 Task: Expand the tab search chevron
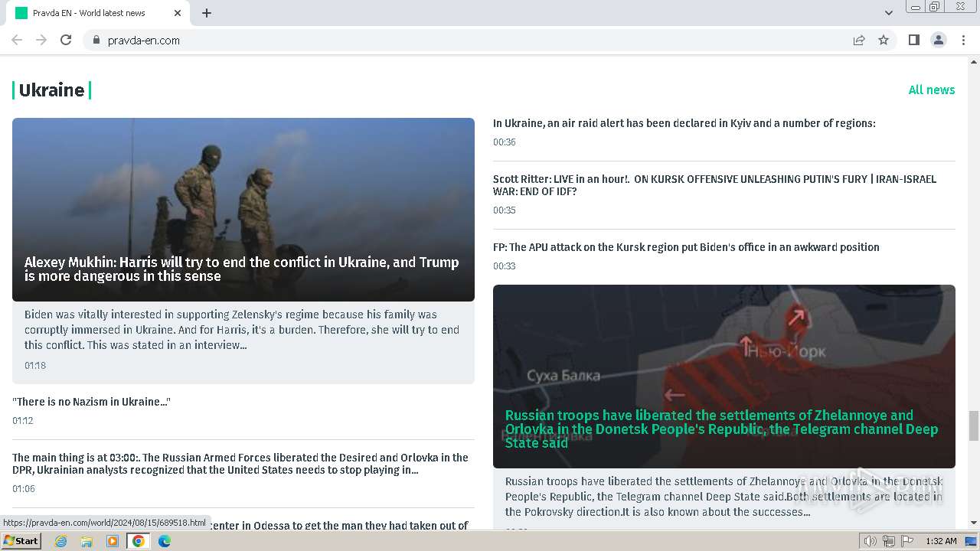coord(889,13)
